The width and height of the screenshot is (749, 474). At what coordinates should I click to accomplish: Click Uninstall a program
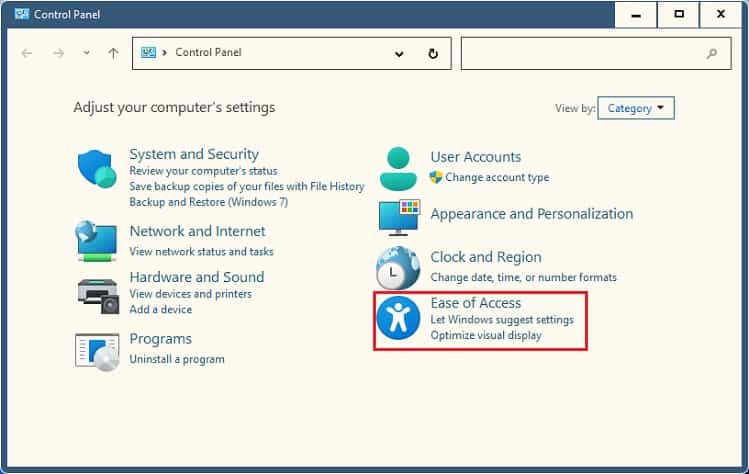coord(177,359)
